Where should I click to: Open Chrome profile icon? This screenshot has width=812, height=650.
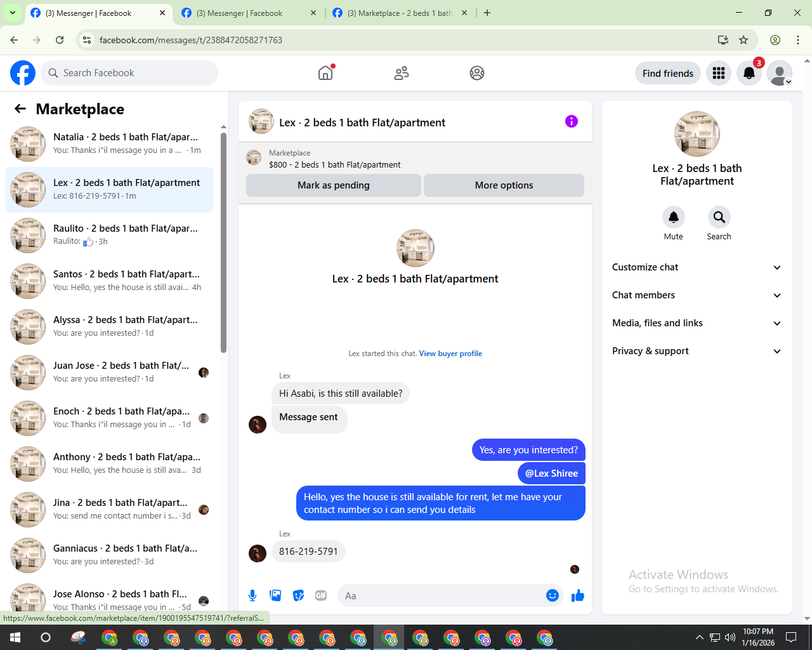coord(775,40)
